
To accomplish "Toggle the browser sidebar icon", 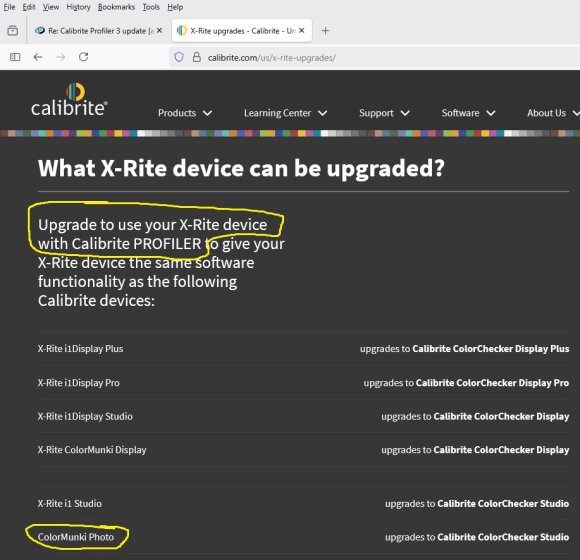I will [15, 57].
